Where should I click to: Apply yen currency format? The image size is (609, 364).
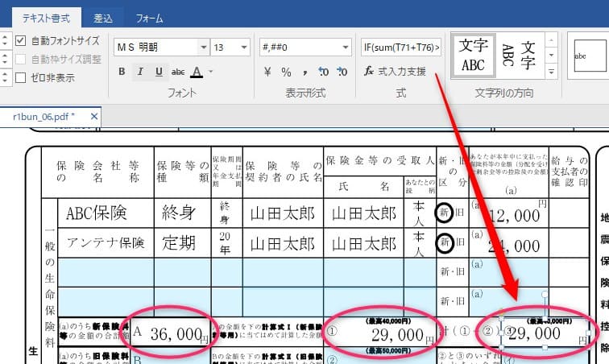(x=267, y=72)
